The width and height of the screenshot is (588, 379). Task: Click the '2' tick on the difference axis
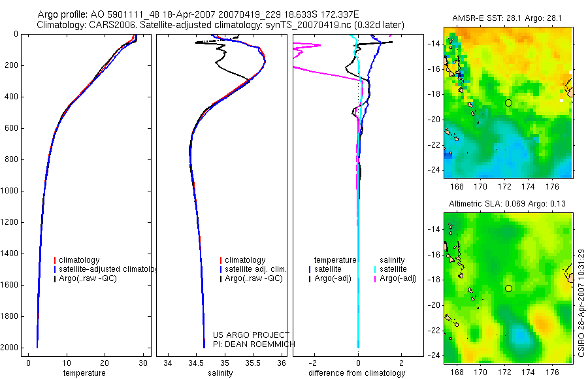[x=402, y=363]
